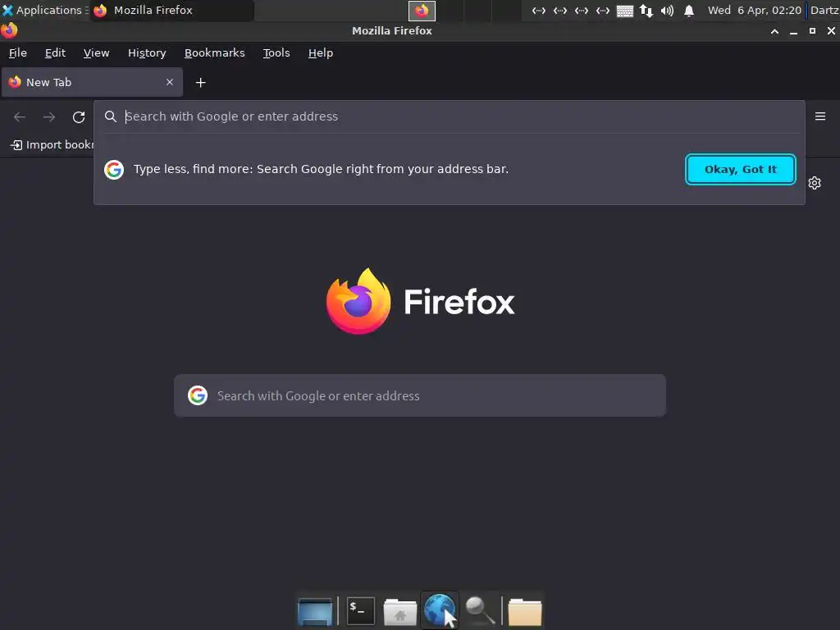Open the Bookmarks menu
The image size is (840, 630).
[x=214, y=53]
